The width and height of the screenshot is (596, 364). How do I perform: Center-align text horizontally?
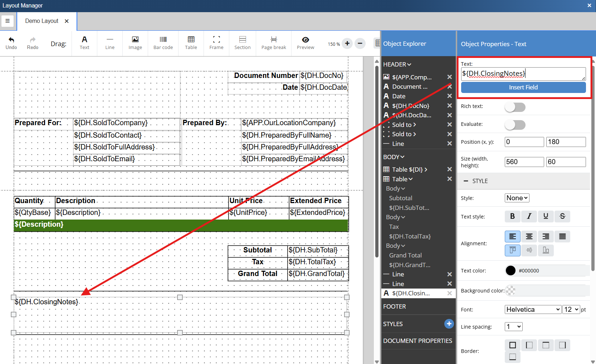click(x=529, y=236)
